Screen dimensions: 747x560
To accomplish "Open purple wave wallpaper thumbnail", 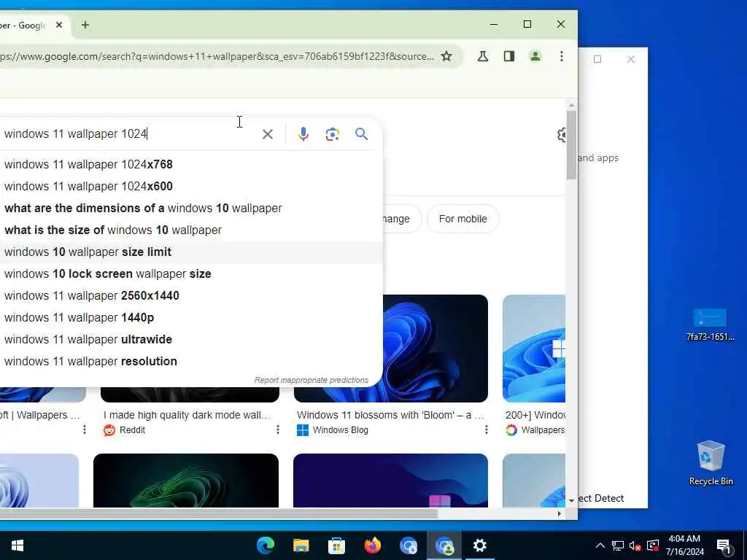I will (x=391, y=480).
